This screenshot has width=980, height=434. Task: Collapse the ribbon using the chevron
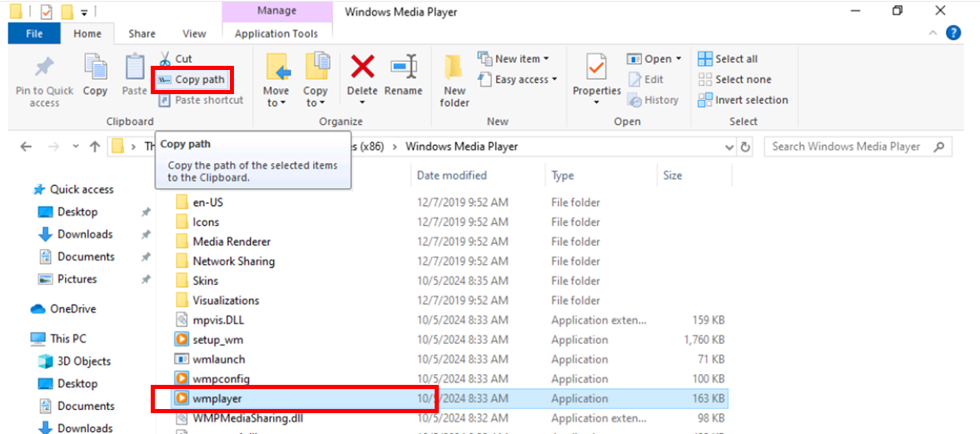pos(934,33)
